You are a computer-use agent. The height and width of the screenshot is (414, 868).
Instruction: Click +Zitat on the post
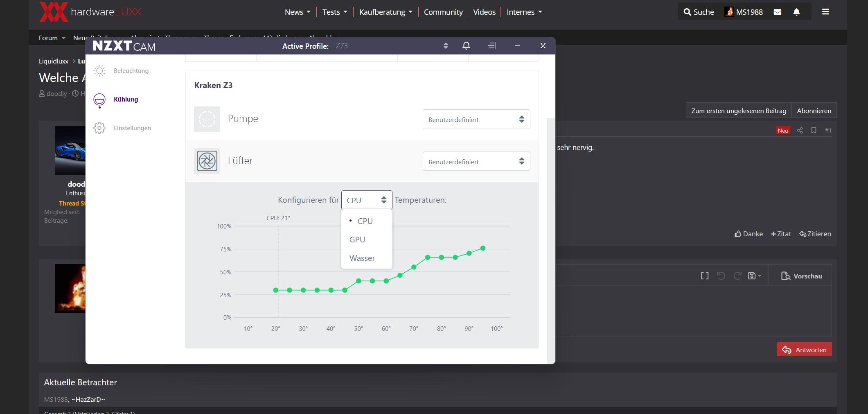pyautogui.click(x=781, y=234)
